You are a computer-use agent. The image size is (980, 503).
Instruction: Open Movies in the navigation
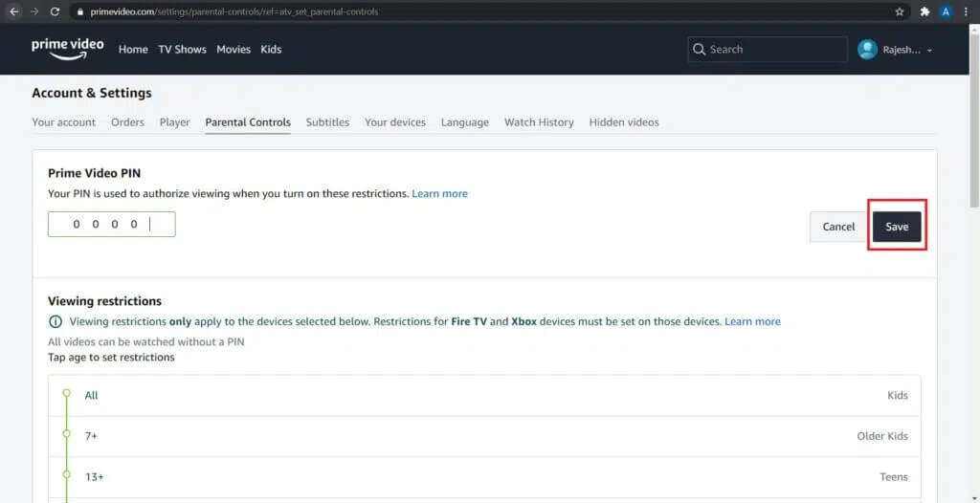pyautogui.click(x=234, y=50)
